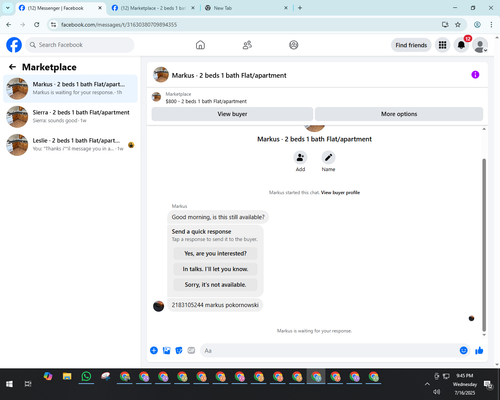Switch to the Marketplace - 2 beds browser tab
The image size is (500, 400).
[x=153, y=8]
